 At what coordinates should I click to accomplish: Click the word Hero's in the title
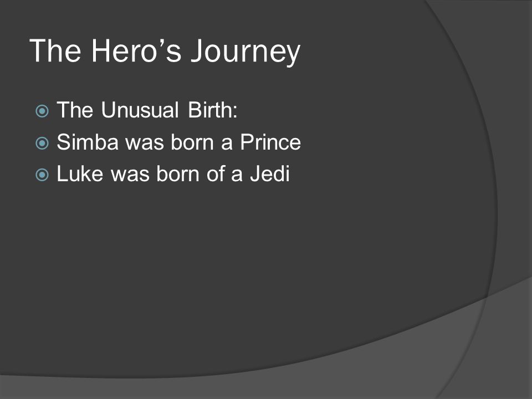pyautogui.click(x=136, y=50)
